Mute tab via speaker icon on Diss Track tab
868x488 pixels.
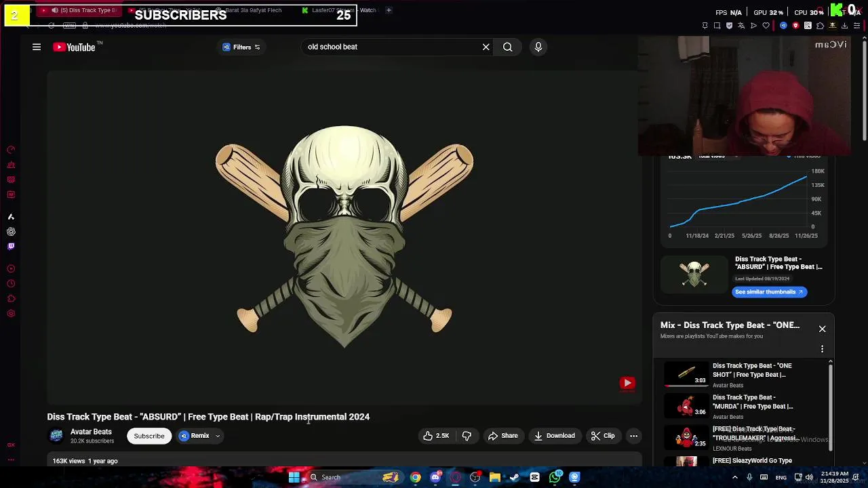[x=55, y=10]
